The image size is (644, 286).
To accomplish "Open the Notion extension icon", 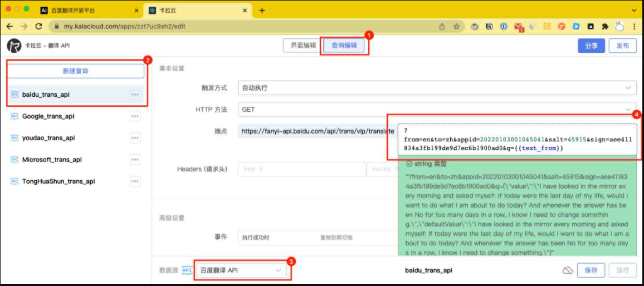I will coord(489,26).
